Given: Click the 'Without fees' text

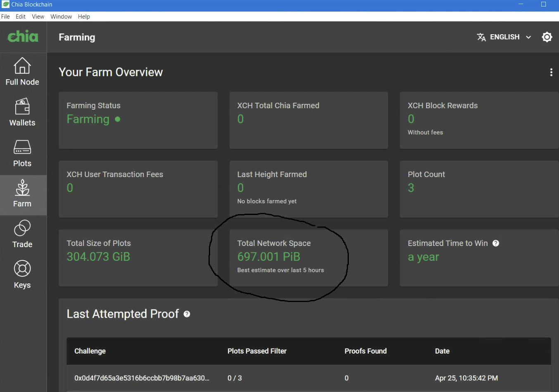Looking at the screenshot, I should [425, 132].
